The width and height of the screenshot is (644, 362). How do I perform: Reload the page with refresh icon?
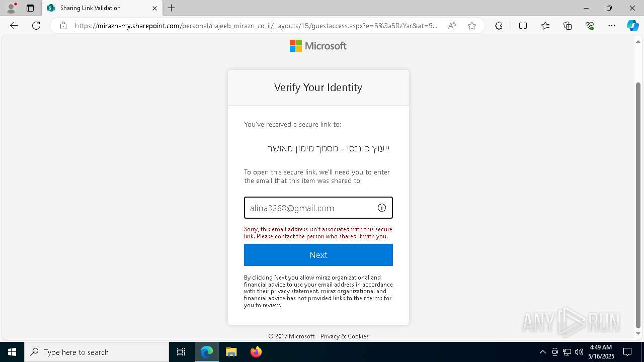coord(36,26)
